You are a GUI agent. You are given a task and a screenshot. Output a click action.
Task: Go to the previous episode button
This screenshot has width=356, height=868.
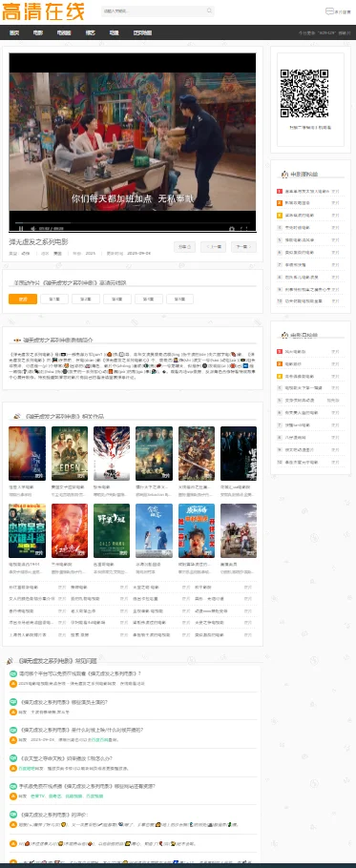click(x=213, y=247)
